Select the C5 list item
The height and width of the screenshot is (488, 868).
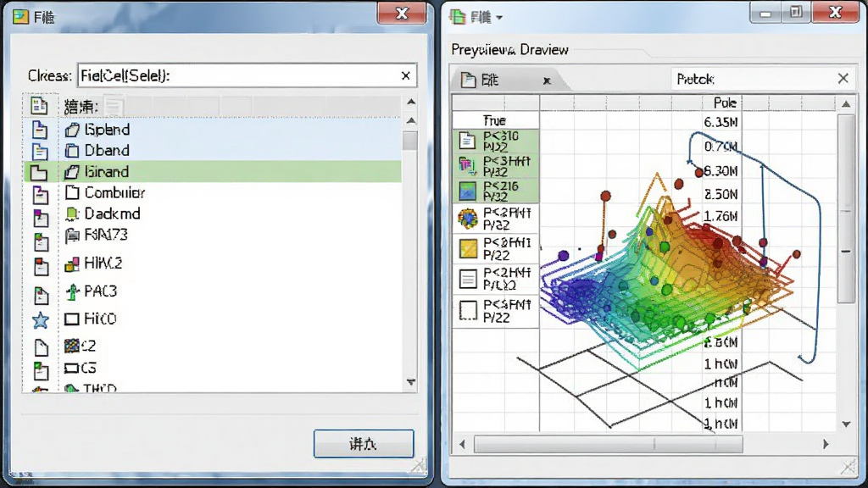tap(230, 368)
